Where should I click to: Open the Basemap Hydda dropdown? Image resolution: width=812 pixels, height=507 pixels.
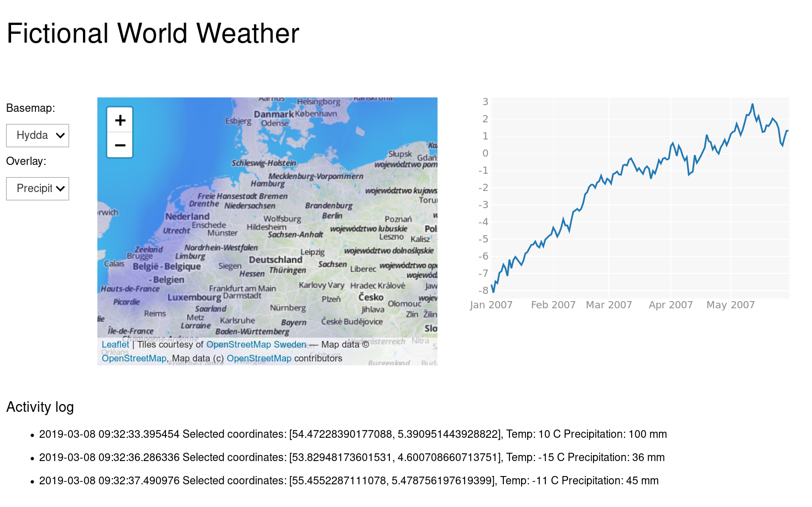[38, 136]
